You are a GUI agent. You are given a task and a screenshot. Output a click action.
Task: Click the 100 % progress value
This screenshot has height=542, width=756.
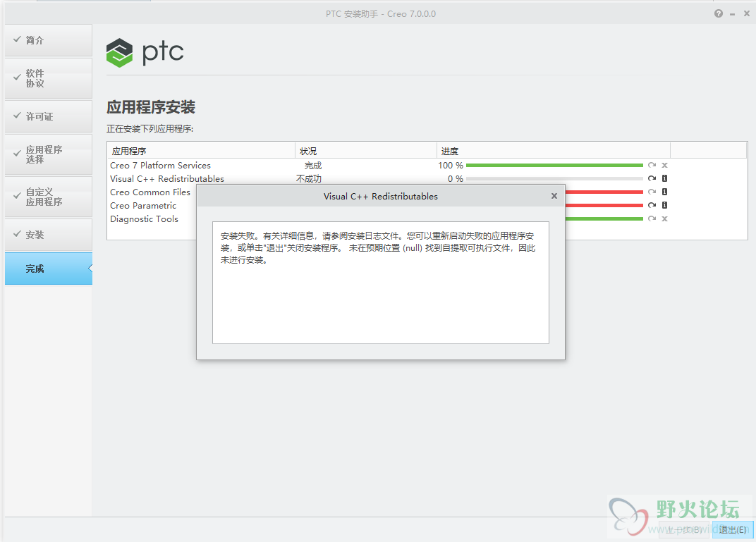[x=451, y=165]
